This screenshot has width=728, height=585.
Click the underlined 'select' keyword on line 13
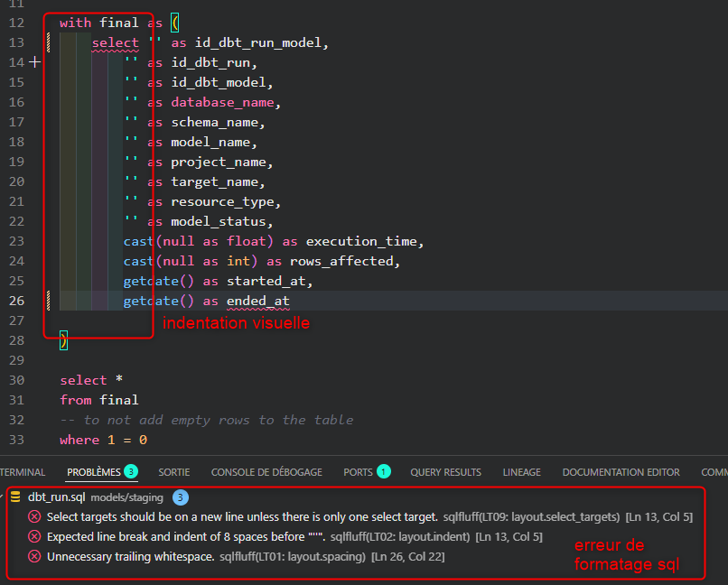115,42
